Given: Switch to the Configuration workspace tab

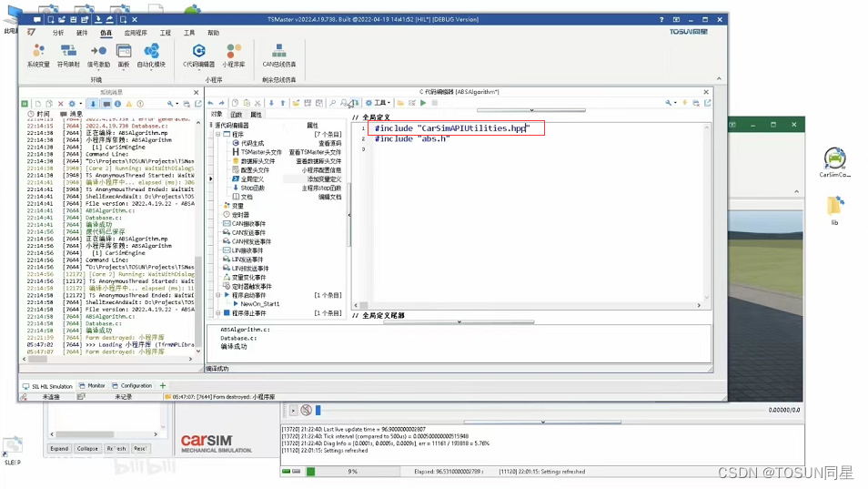Looking at the screenshot, I should click(132, 385).
